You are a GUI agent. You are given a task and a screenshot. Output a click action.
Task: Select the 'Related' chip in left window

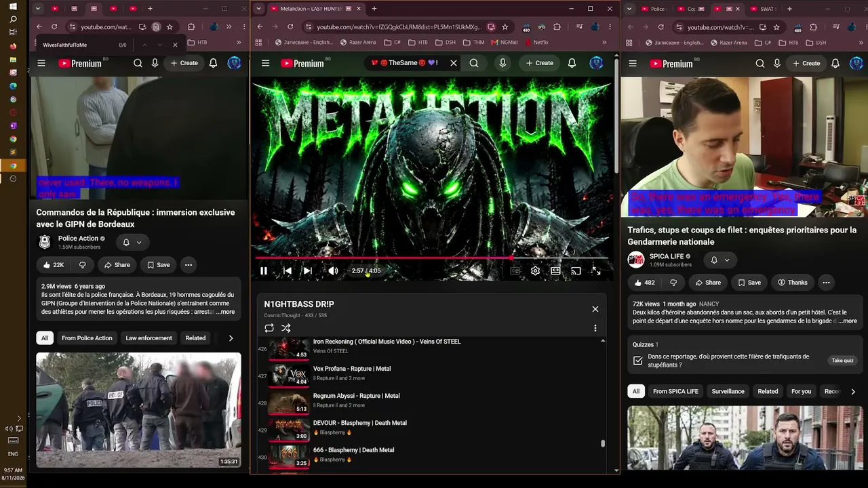195,338
